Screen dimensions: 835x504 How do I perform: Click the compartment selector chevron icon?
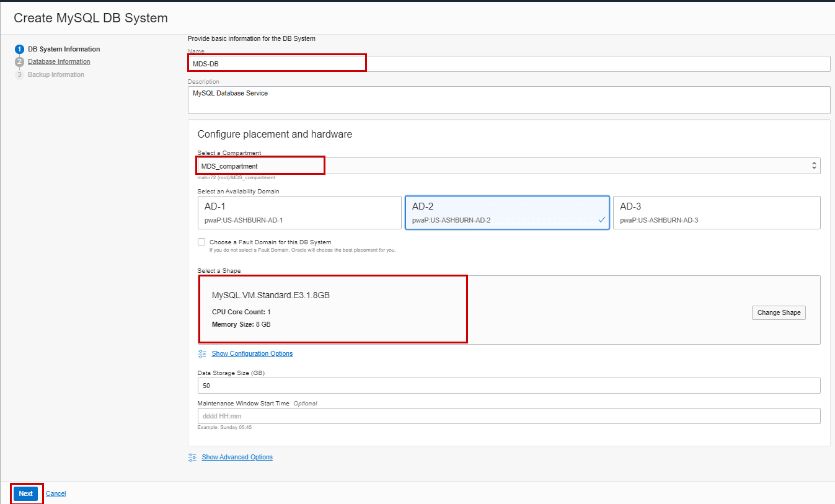click(814, 166)
